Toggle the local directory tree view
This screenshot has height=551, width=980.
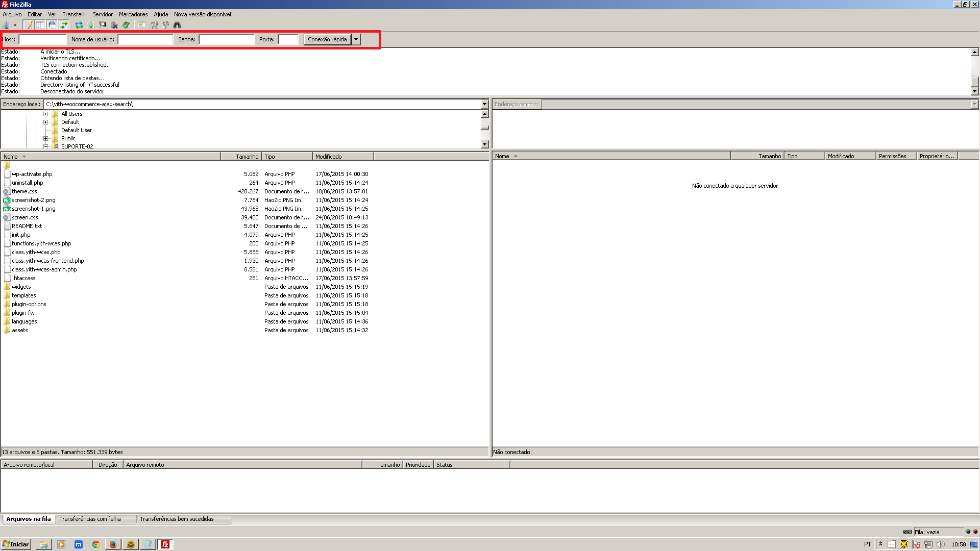(40, 25)
